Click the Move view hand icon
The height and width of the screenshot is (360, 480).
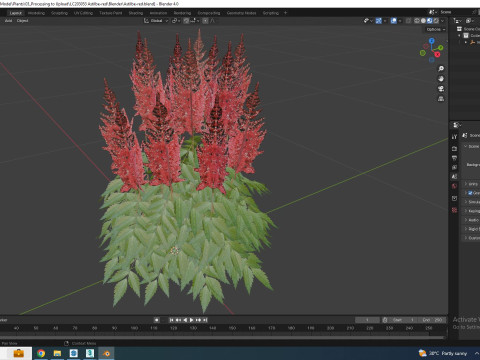[x=441, y=79]
